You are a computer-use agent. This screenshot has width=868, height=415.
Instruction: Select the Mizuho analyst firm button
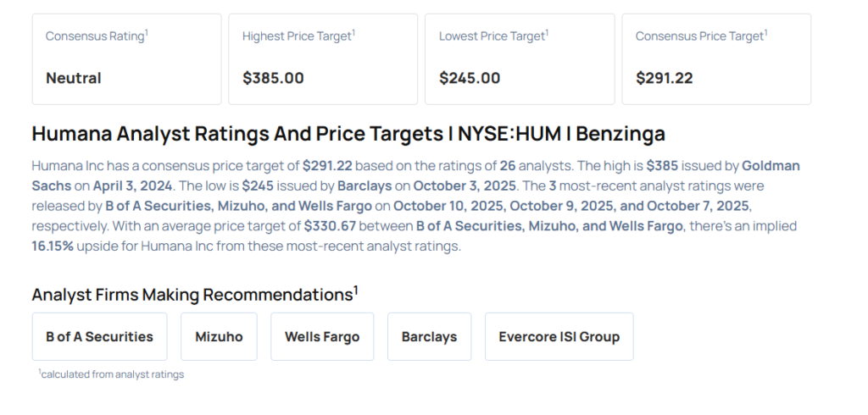click(219, 336)
